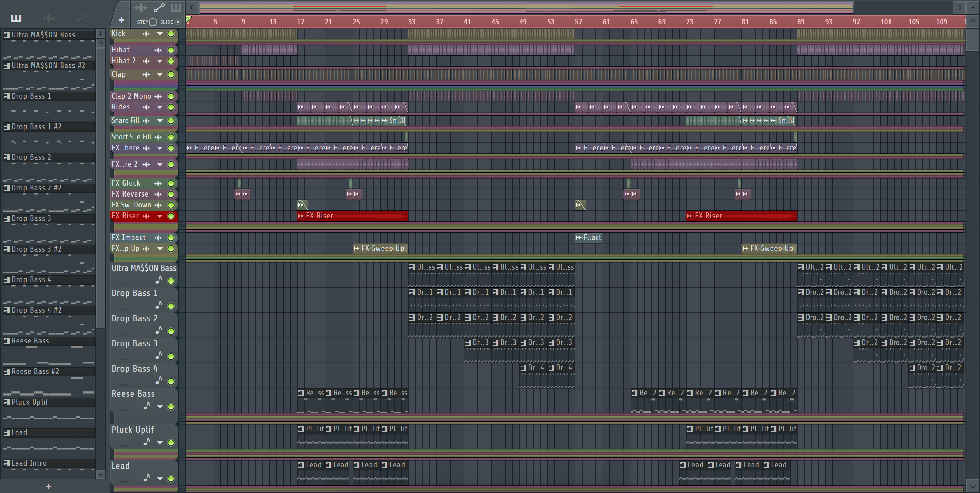This screenshot has height=493, width=980.
Task: Collapse the Kick track group arrow
Action: (x=160, y=34)
